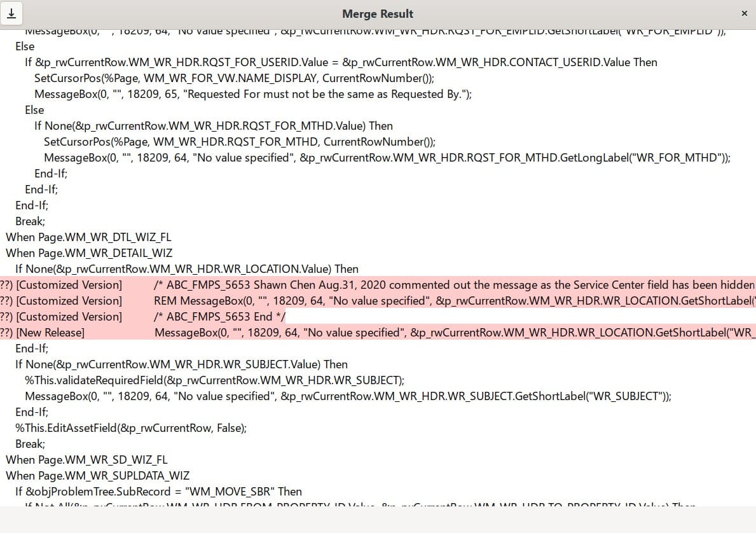
Task: Click the WM_MOVE_SBR SubRecord line
Action: [x=158, y=492]
